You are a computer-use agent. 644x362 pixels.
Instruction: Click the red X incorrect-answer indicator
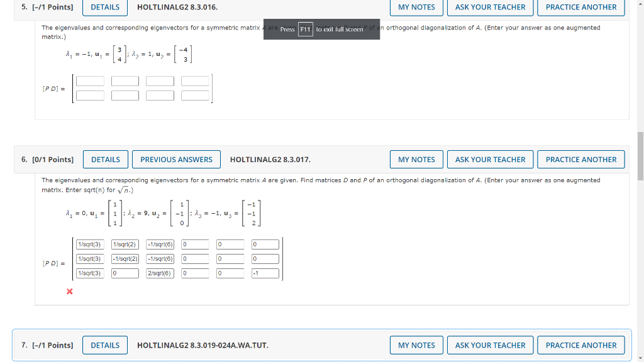[x=69, y=292]
